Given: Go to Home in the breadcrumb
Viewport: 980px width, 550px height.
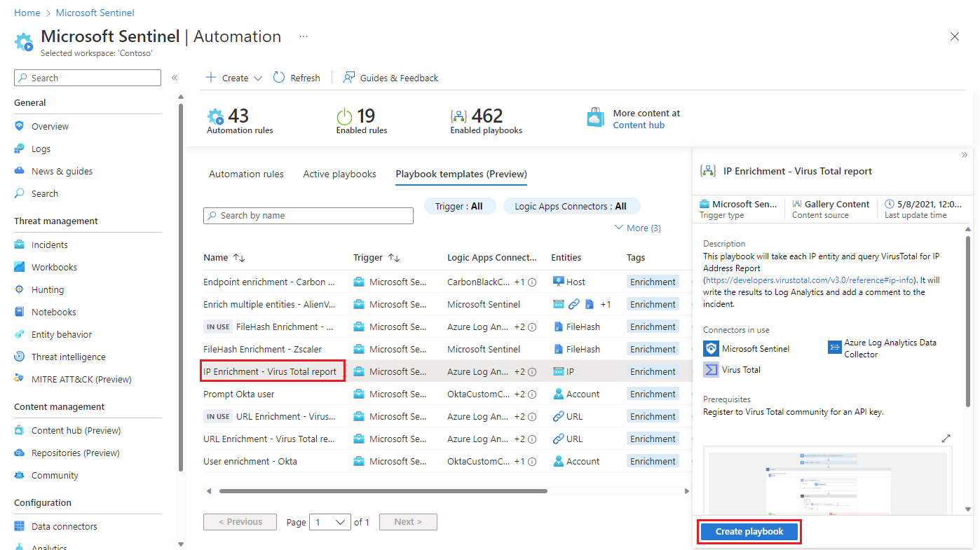Looking at the screenshot, I should coord(27,13).
